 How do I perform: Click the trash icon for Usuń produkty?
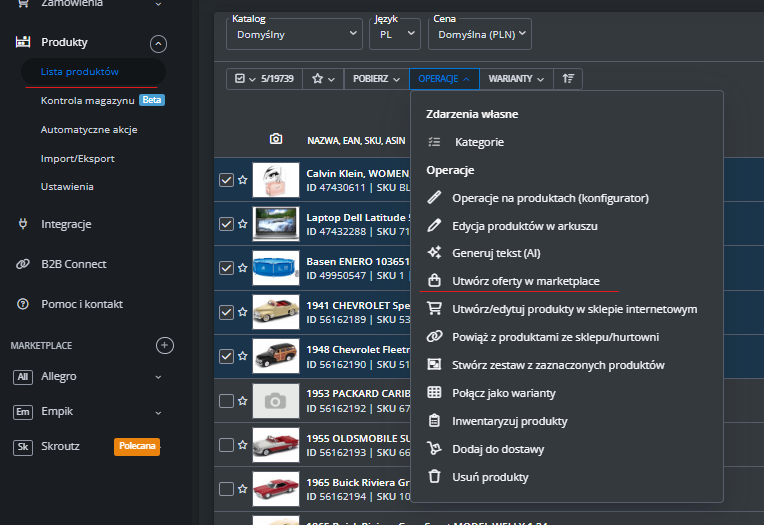[x=434, y=477]
